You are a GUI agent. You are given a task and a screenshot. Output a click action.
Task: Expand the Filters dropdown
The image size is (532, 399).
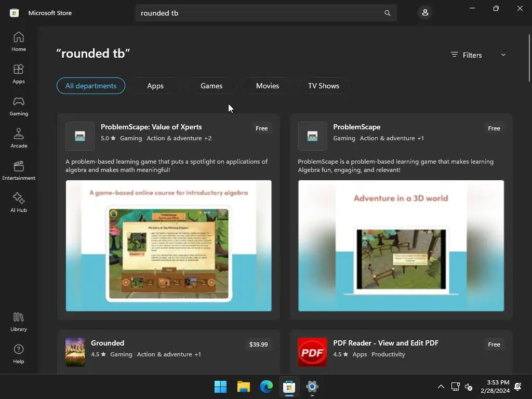click(478, 55)
